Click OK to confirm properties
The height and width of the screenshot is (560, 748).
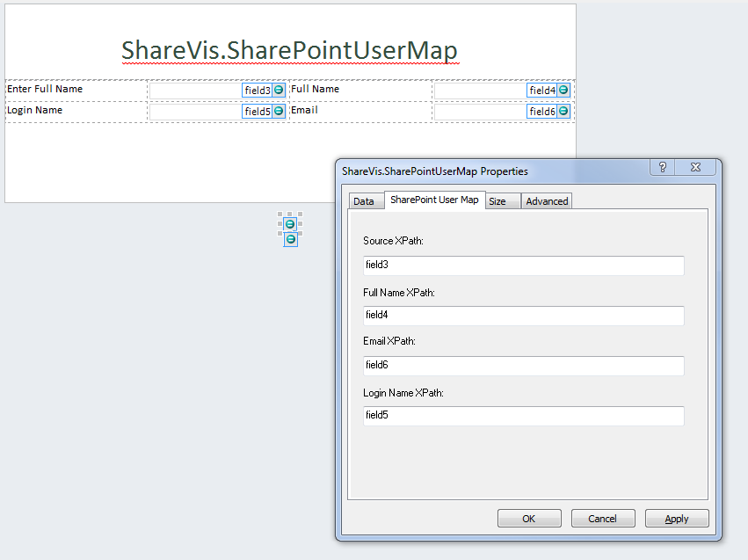tap(529, 519)
